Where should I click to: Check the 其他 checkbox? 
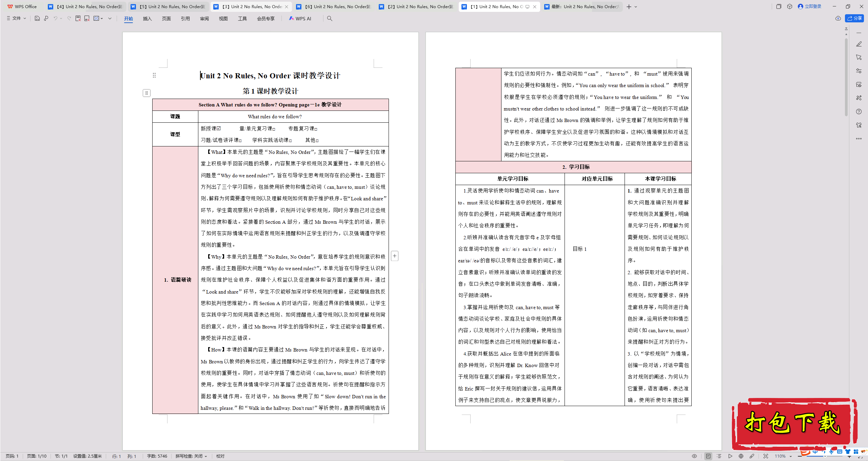[x=317, y=141]
